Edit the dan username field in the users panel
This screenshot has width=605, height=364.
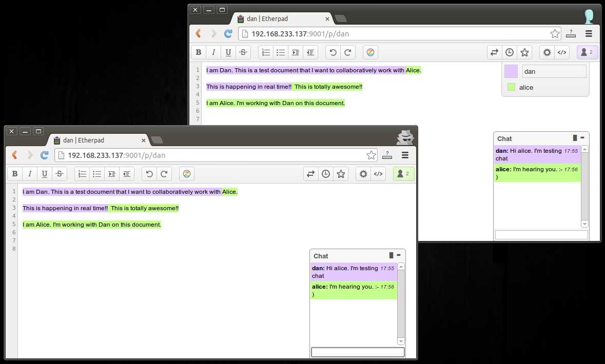[x=554, y=71]
